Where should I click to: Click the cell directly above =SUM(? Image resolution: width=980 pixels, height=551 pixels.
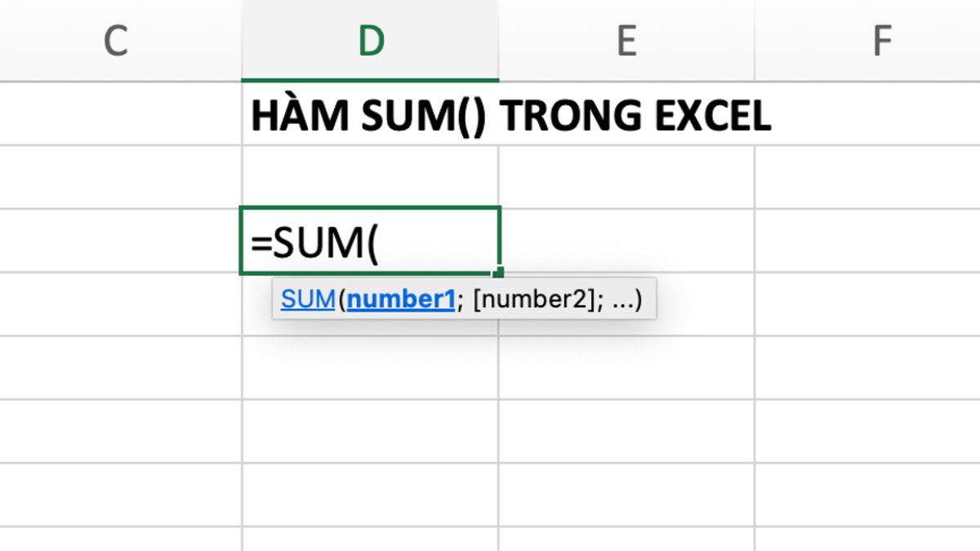tap(370, 174)
